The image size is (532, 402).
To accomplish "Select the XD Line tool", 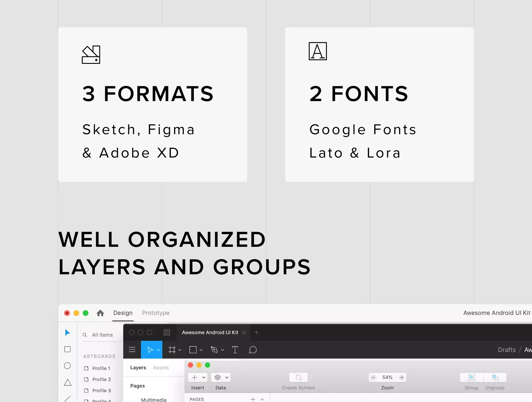I will pos(67,398).
